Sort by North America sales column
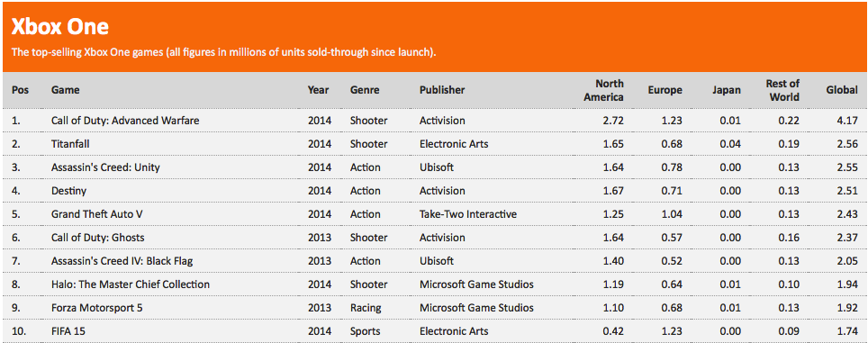The width and height of the screenshot is (868, 343). pos(609,90)
